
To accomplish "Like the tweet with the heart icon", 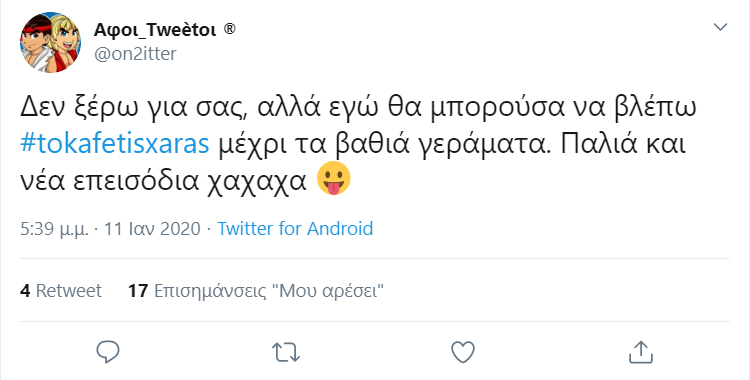I will click(463, 352).
